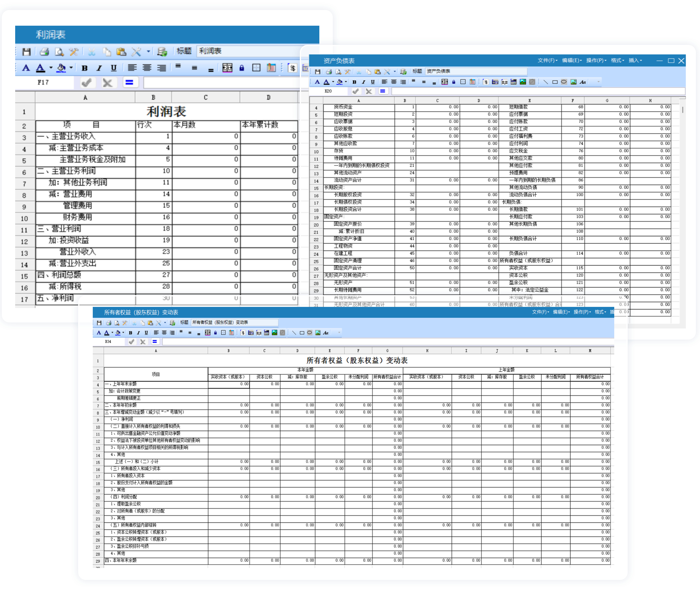700x605 pixels.
Task: Click number format #.# icon in 资产负债表
Action: point(504,82)
